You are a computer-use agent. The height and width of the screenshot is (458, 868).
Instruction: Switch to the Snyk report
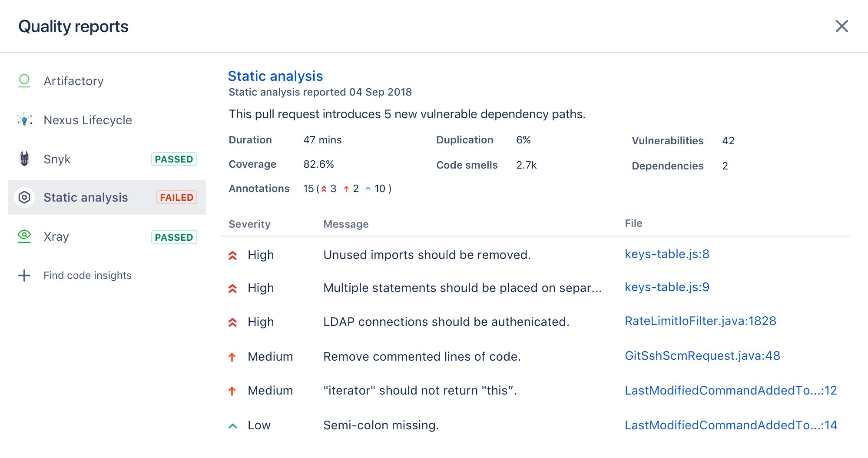56,159
